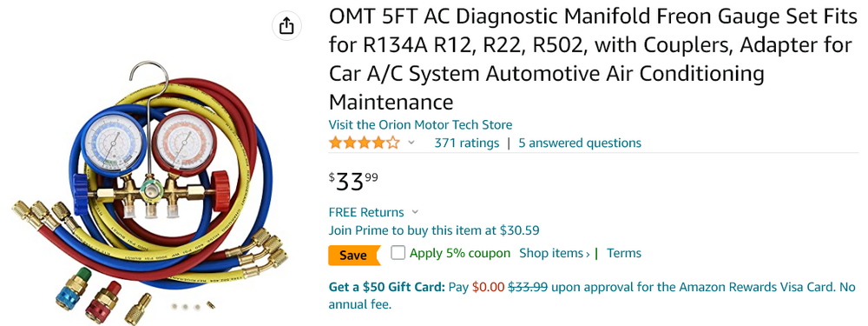Click the $33.99 price
Viewport: 868px width, 326px height.
[x=354, y=182]
